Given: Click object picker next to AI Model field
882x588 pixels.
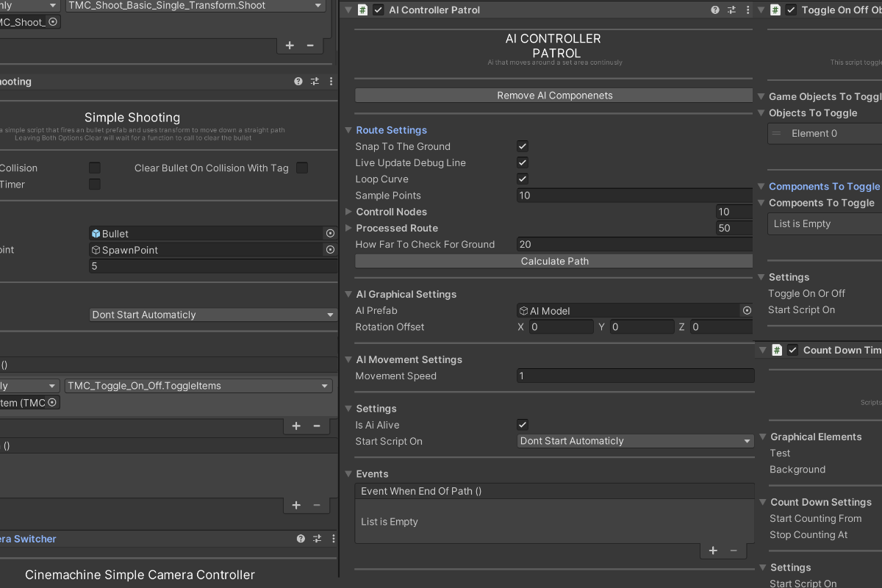Looking at the screenshot, I should tap(747, 311).
